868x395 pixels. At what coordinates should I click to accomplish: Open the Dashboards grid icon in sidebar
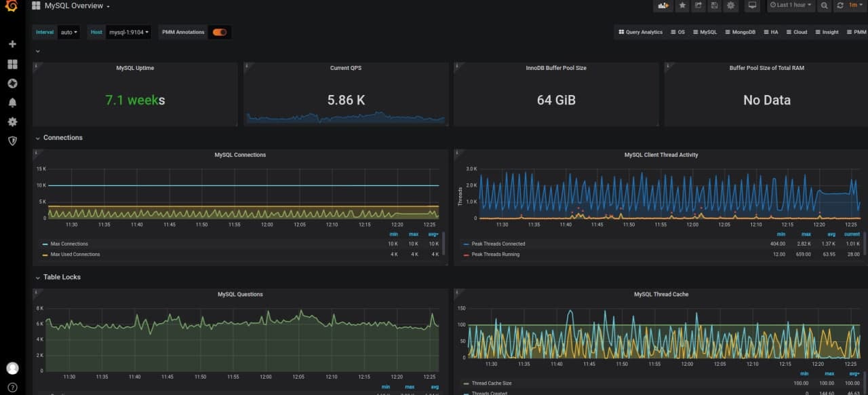12,64
